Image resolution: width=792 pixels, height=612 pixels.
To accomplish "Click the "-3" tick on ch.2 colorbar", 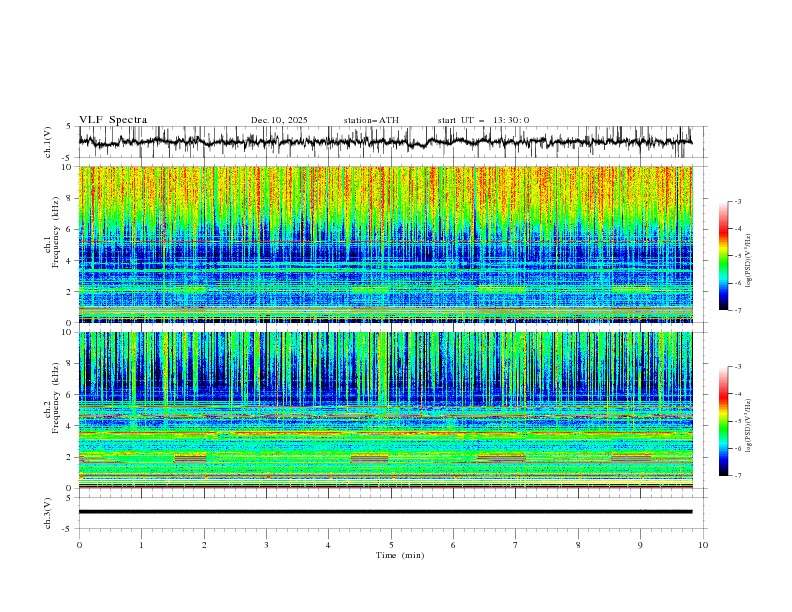I will [737, 367].
